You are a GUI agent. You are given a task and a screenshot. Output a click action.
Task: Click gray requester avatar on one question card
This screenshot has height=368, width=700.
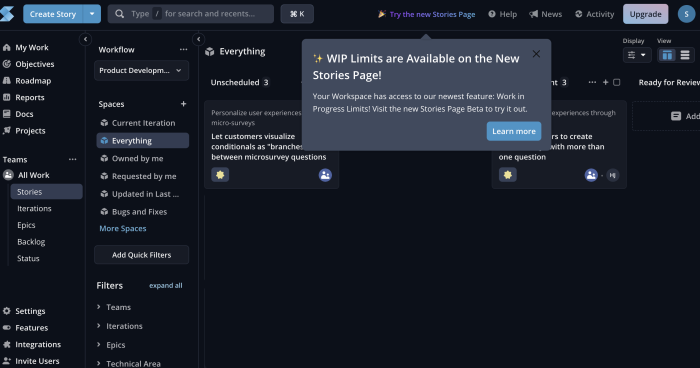(612, 176)
